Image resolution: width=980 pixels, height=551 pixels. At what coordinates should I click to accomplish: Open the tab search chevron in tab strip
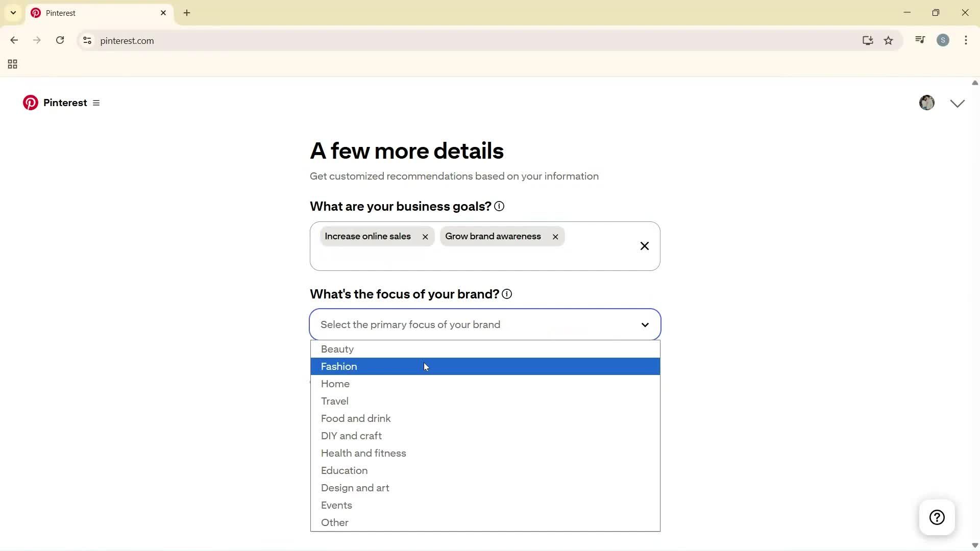[13, 12]
